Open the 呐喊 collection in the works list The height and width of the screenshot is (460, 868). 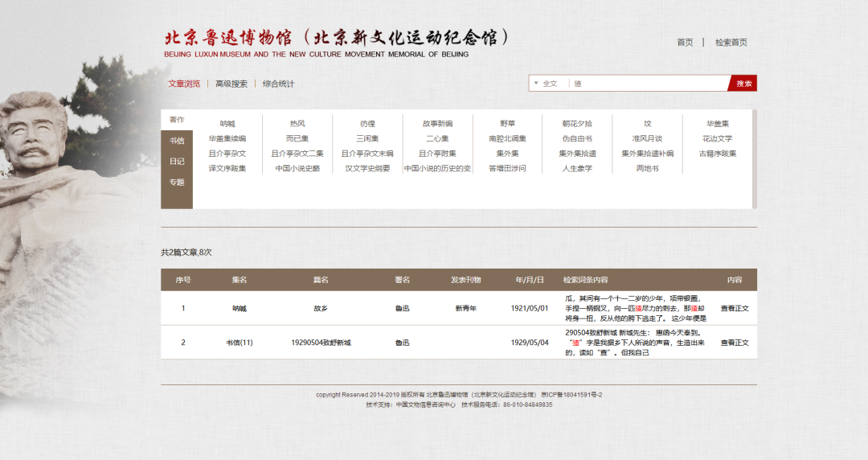(227, 124)
